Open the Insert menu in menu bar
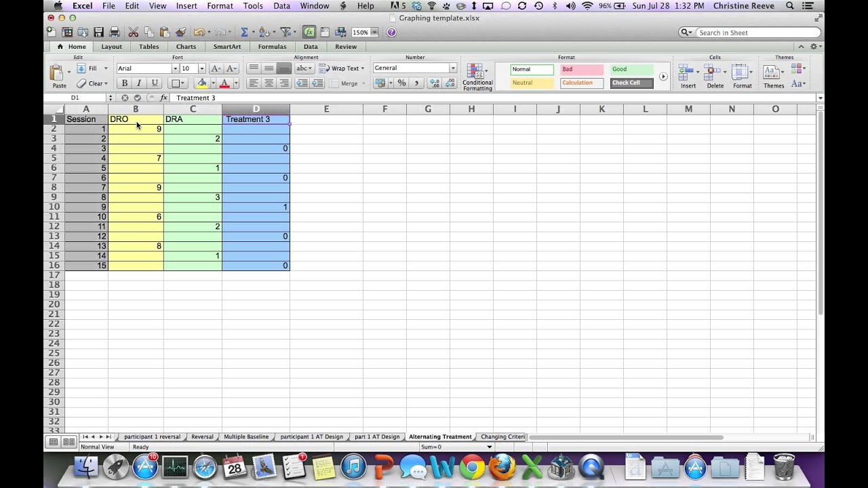 click(186, 5)
